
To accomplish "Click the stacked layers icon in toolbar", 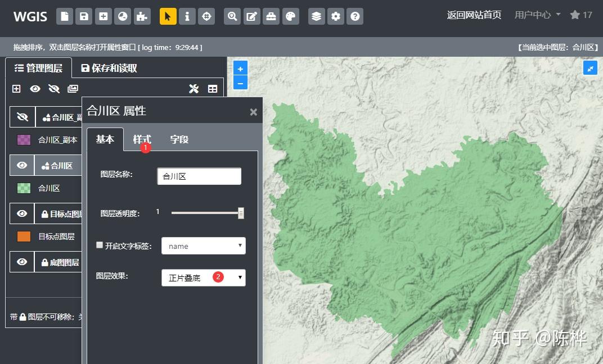I will tap(317, 16).
